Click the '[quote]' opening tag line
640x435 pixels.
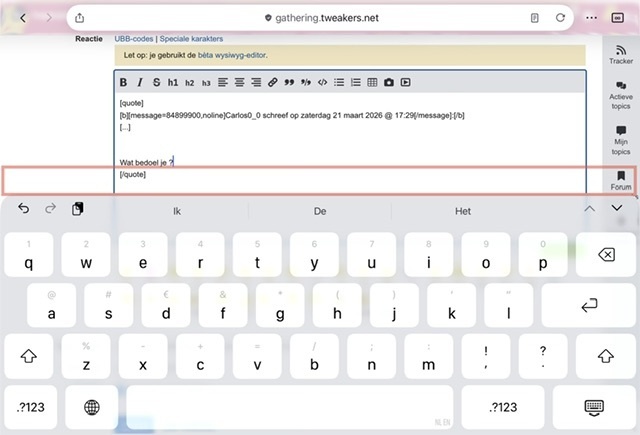pyautogui.click(x=131, y=103)
